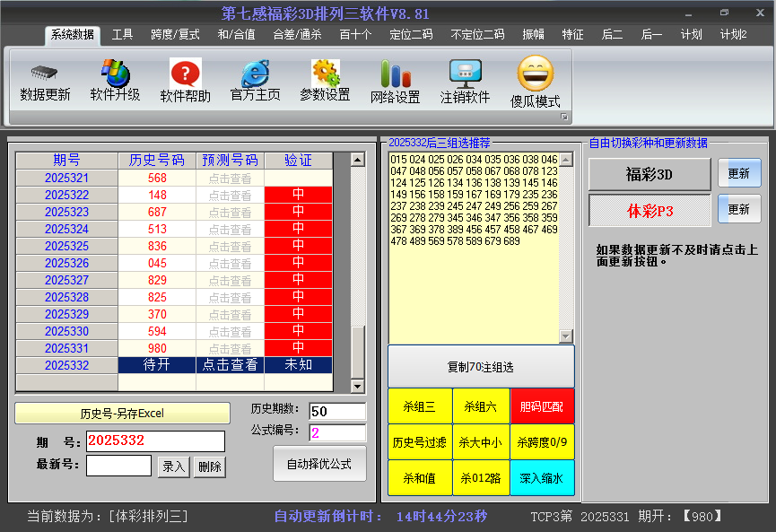Switch lottery type to 福彩3D
The height and width of the screenshot is (532, 776).
click(x=649, y=174)
